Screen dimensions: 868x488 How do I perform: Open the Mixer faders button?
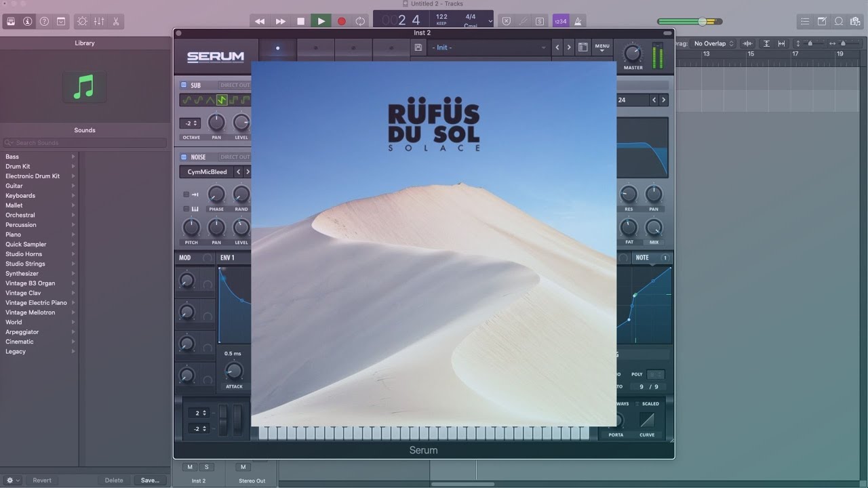coord(99,21)
